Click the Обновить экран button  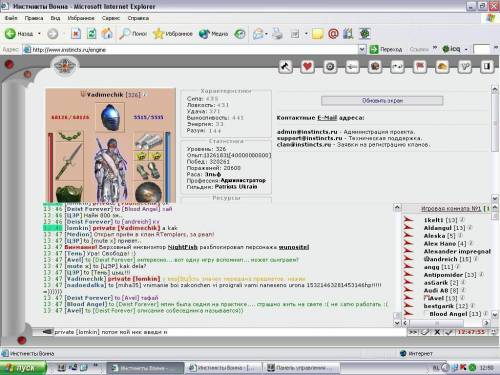coord(382,100)
